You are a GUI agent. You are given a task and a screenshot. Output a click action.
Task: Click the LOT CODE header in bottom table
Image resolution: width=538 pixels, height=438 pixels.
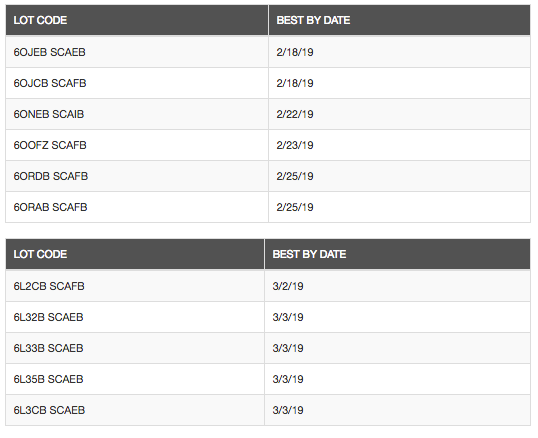tap(40, 254)
